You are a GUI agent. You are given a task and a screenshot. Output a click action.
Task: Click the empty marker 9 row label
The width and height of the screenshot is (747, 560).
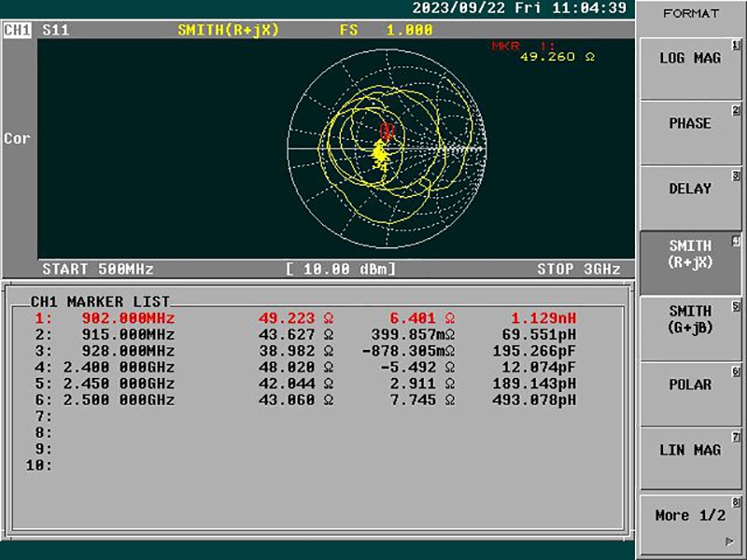[43, 449]
